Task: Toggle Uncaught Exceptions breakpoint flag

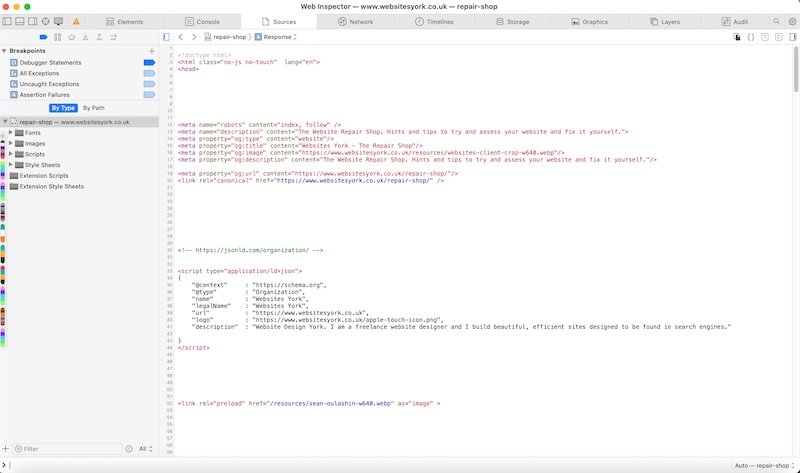Action: [x=149, y=84]
